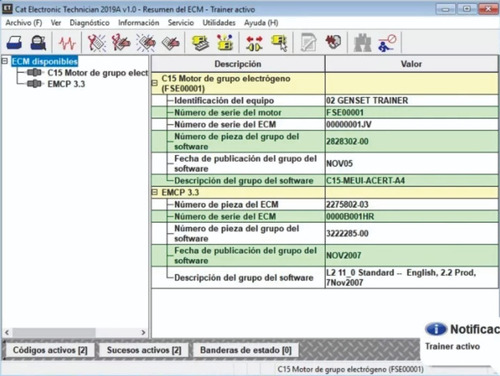Collapse the C15 Motor de grupo electrógeno section
Screen dimensions: 500x376
[x=155, y=83]
